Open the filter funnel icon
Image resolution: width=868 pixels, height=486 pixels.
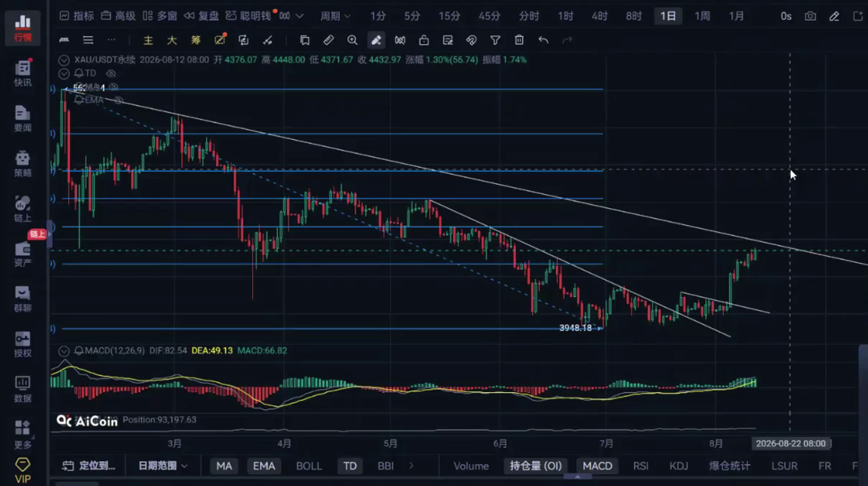(x=495, y=40)
